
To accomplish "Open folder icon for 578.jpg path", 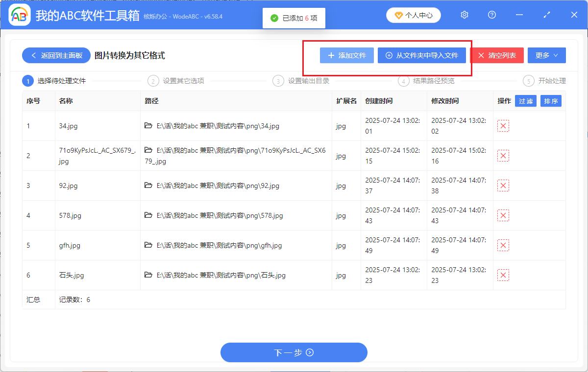I will tap(148, 215).
